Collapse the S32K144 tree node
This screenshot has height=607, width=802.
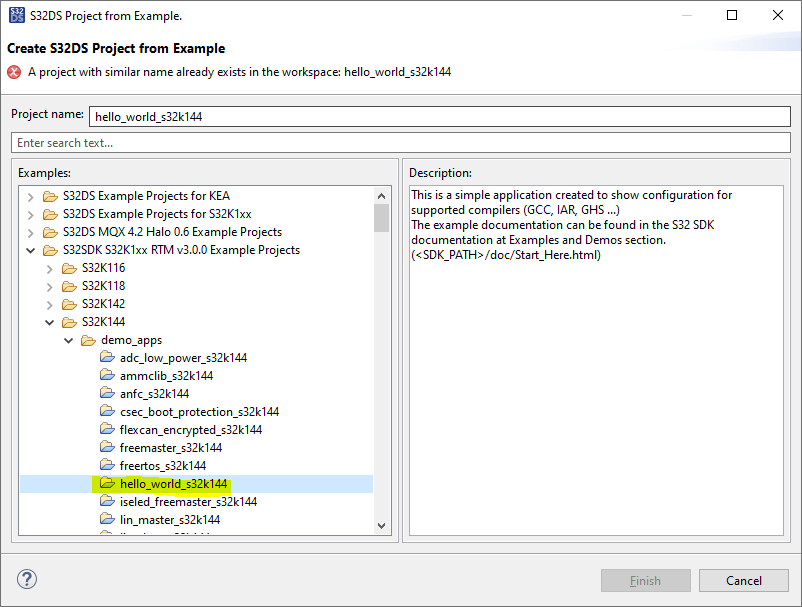pos(50,322)
